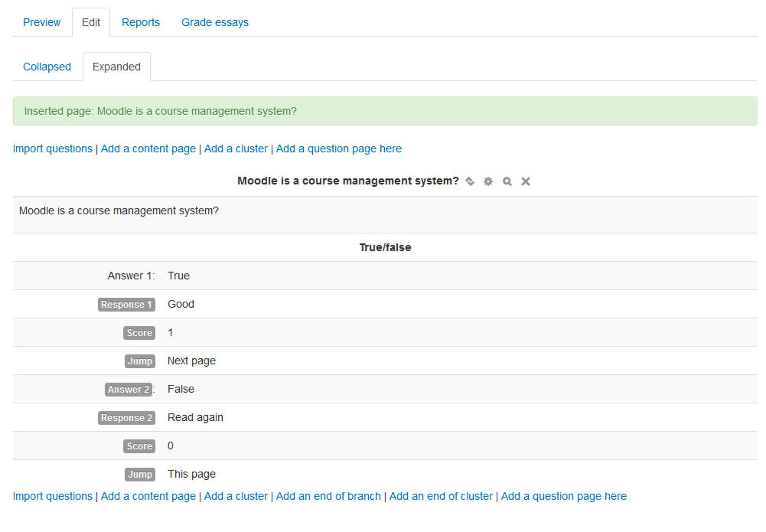Open page settings with the gear icon

point(488,181)
